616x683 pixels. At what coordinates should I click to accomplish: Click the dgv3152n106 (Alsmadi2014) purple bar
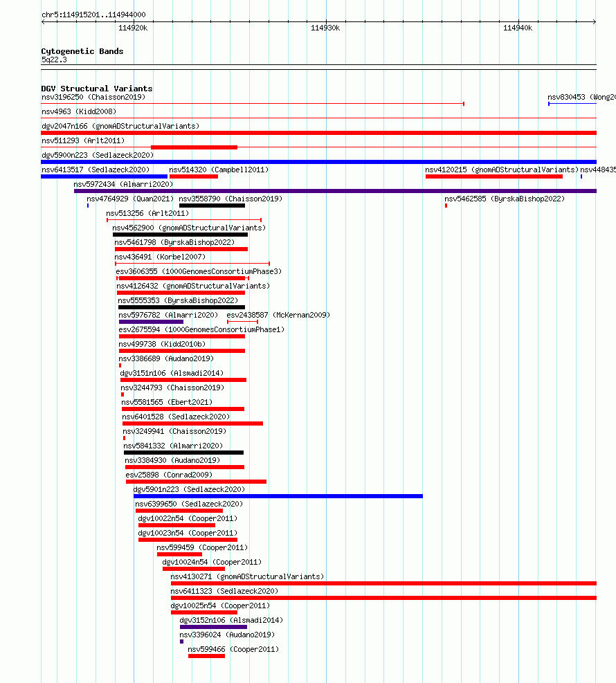click(213, 627)
